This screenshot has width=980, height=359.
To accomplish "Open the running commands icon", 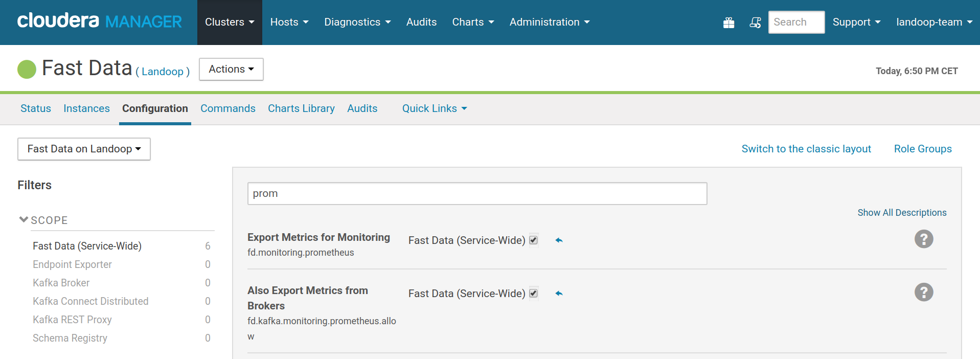I will tap(755, 23).
